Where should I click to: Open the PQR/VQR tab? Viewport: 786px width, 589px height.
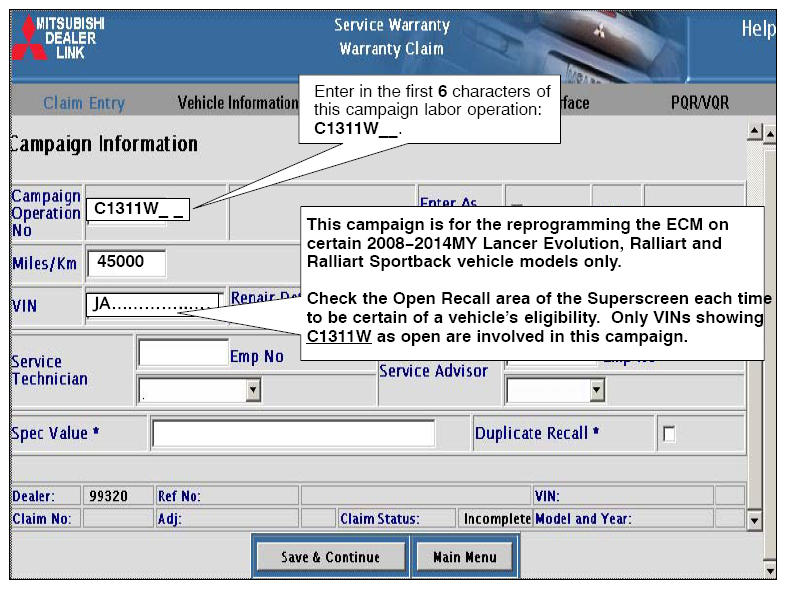(x=700, y=103)
